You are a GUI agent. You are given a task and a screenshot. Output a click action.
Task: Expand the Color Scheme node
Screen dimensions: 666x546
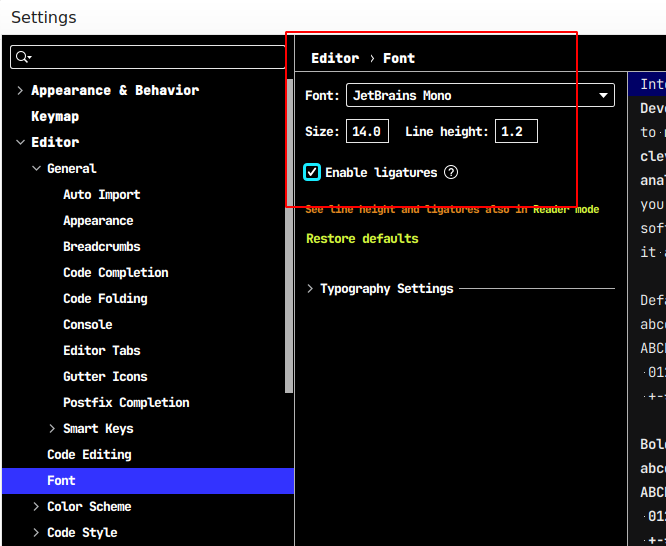point(36,506)
